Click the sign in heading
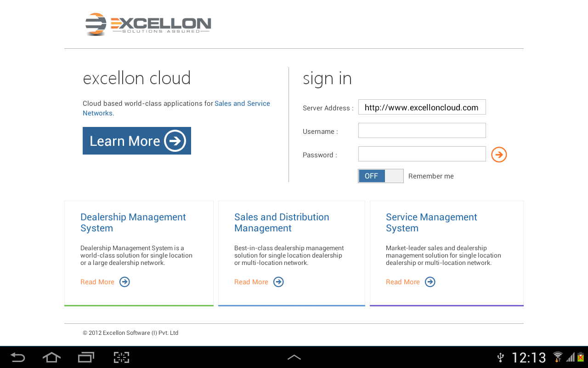The height and width of the screenshot is (368, 588). [x=327, y=78]
